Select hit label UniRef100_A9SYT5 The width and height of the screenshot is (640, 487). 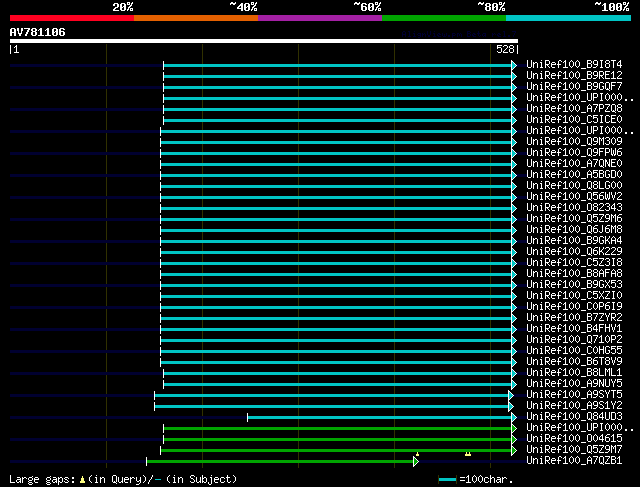[574, 395]
